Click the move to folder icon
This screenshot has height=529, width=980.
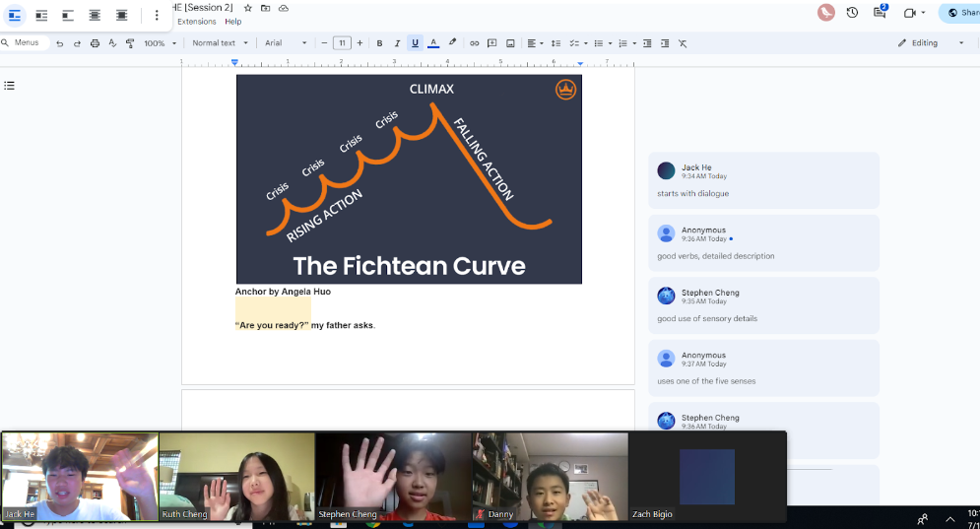(x=266, y=8)
